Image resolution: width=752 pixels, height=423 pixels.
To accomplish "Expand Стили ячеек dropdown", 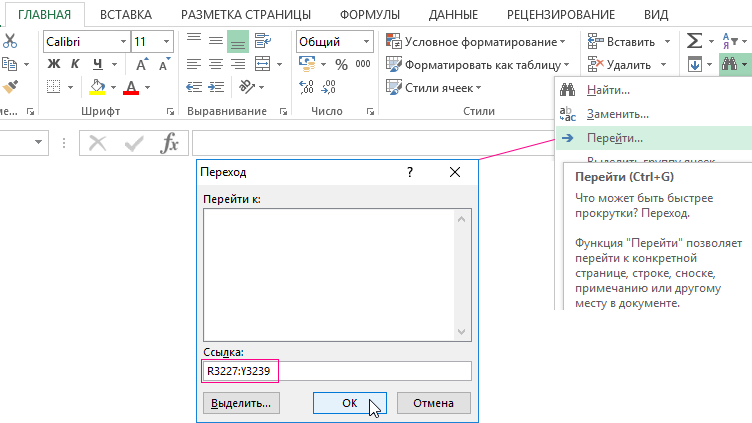I will click(478, 88).
